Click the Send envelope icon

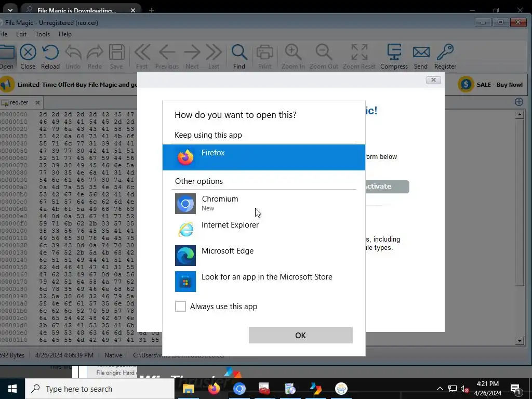(x=421, y=57)
